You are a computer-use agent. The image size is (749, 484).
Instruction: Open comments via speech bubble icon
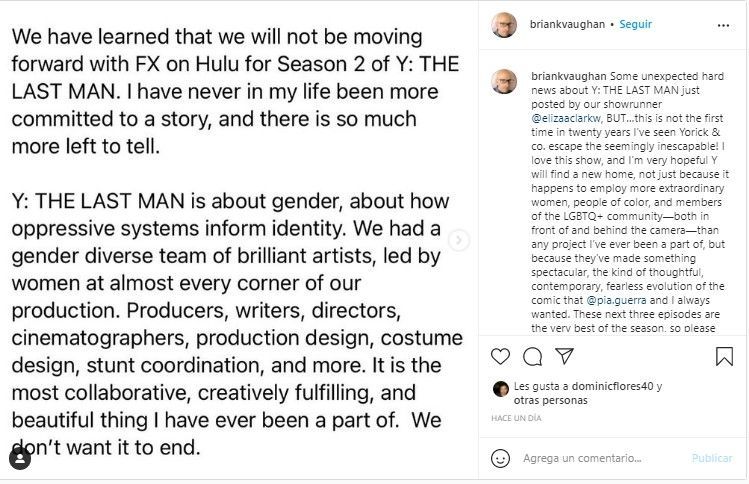[x=533, y=356]
